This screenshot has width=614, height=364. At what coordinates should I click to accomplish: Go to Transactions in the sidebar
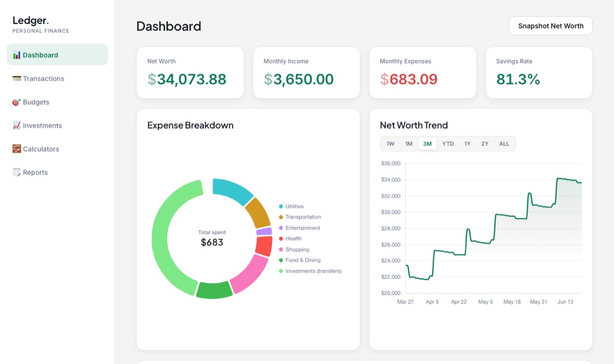[x=57, y=78]
